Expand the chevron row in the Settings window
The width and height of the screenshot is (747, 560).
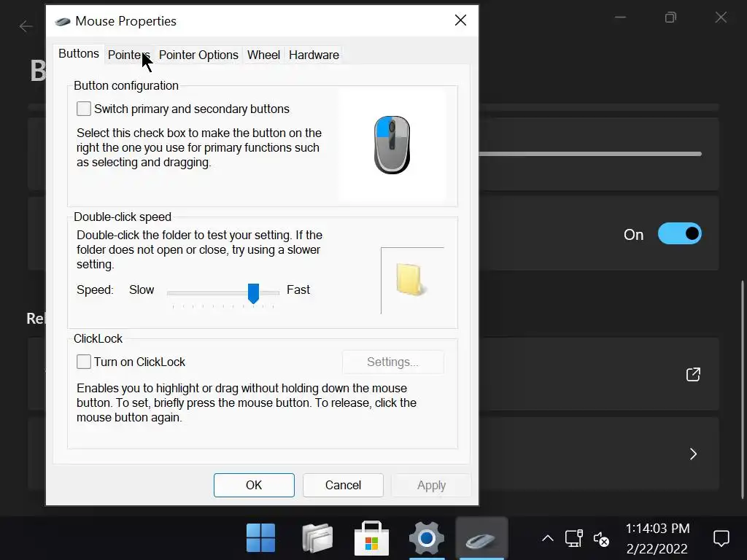tap(693, 454)
